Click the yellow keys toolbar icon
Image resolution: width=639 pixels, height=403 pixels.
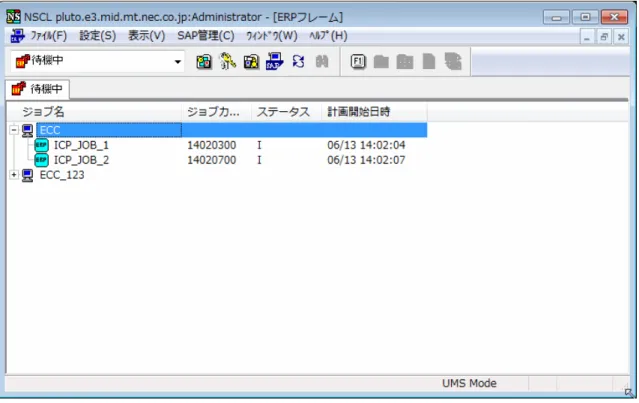227,62
